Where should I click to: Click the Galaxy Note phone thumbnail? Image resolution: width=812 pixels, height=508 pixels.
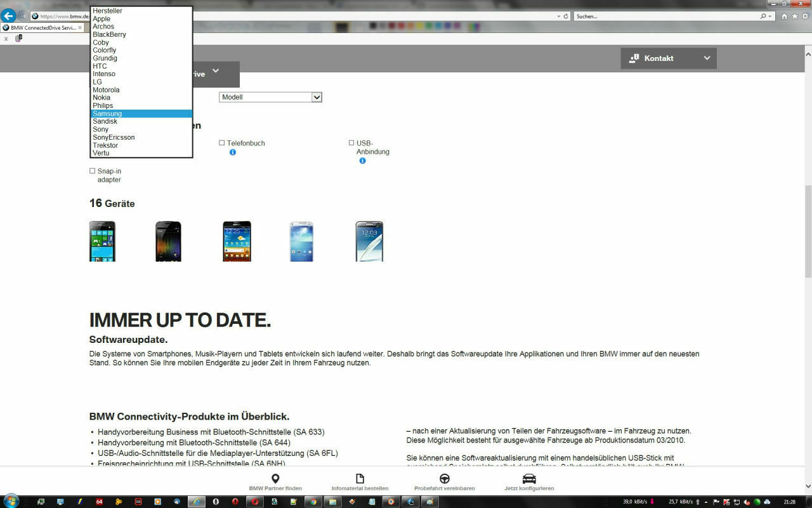tap(370, 241)
